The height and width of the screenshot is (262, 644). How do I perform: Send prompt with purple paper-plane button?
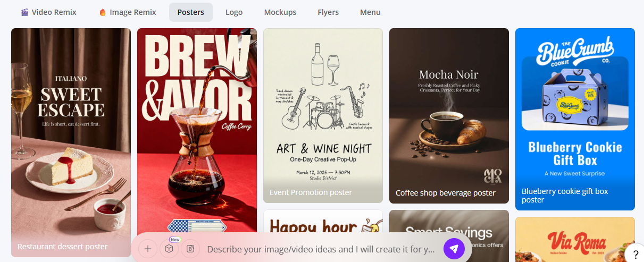click(454, 248)
